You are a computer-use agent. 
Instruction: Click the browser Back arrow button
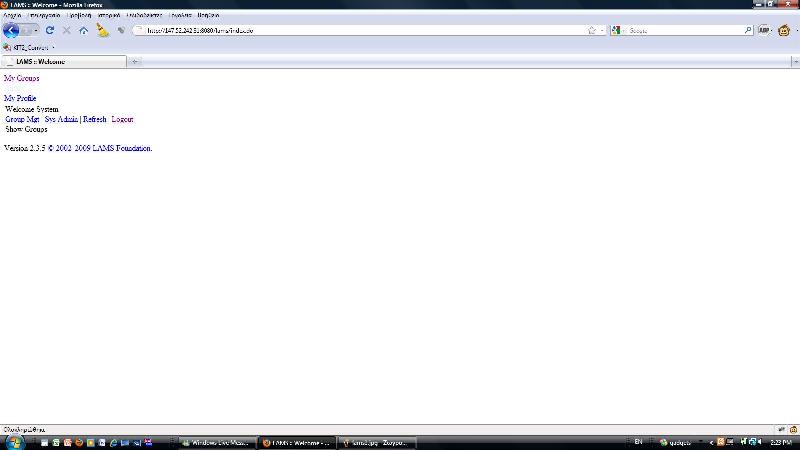11,30
